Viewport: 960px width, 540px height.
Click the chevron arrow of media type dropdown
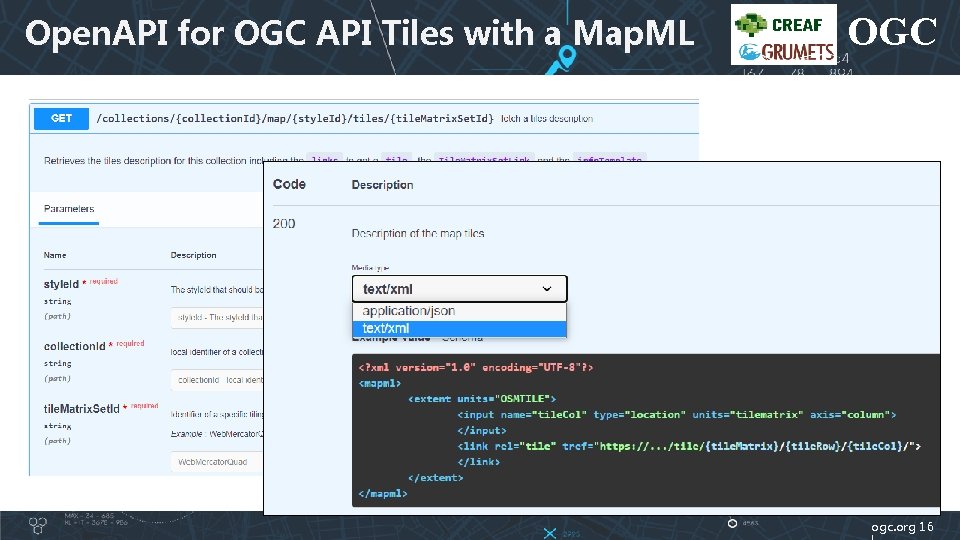(547, 289)
